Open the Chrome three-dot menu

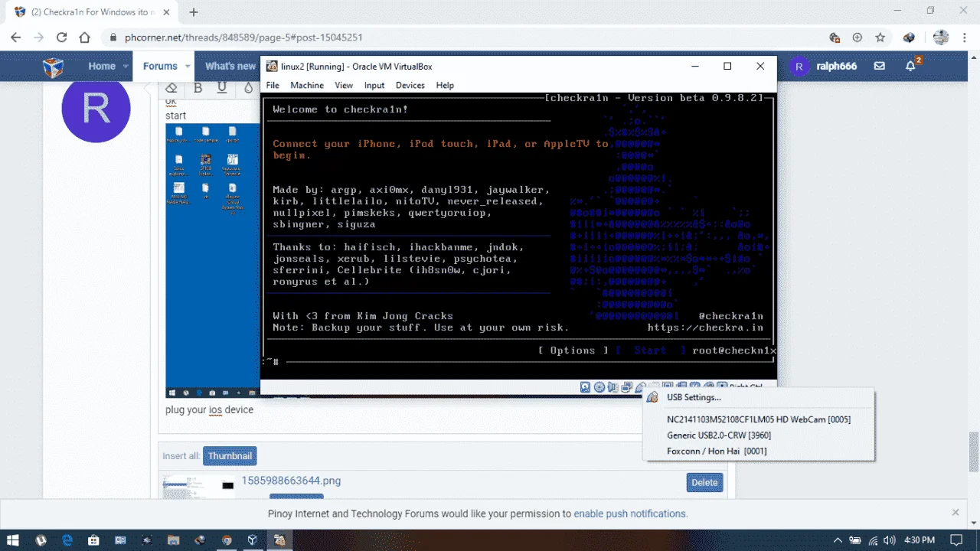[x=964, y=37]
